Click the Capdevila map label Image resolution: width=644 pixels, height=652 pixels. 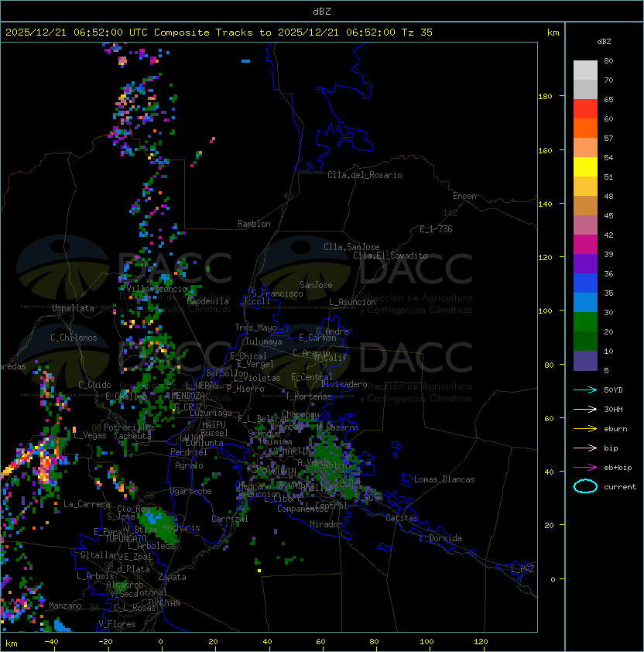click(207, 301)
